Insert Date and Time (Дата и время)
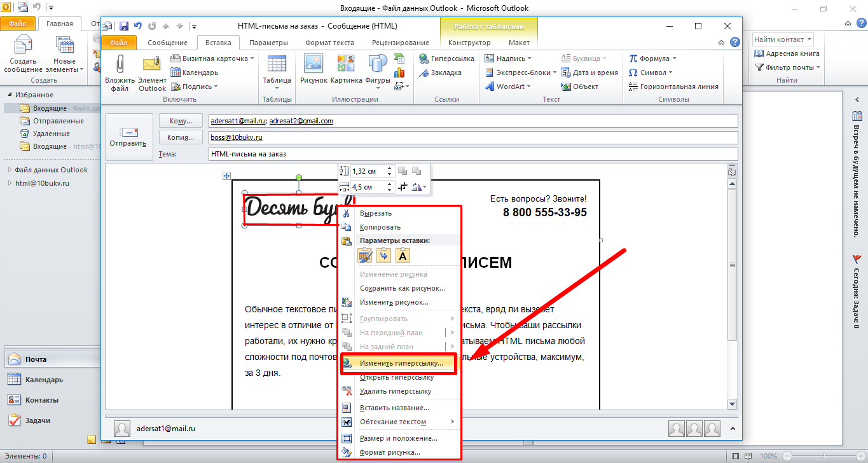Image resolution: width=868 pixels, height=463 pixels. pyautogui.click(x=589, y=73)
